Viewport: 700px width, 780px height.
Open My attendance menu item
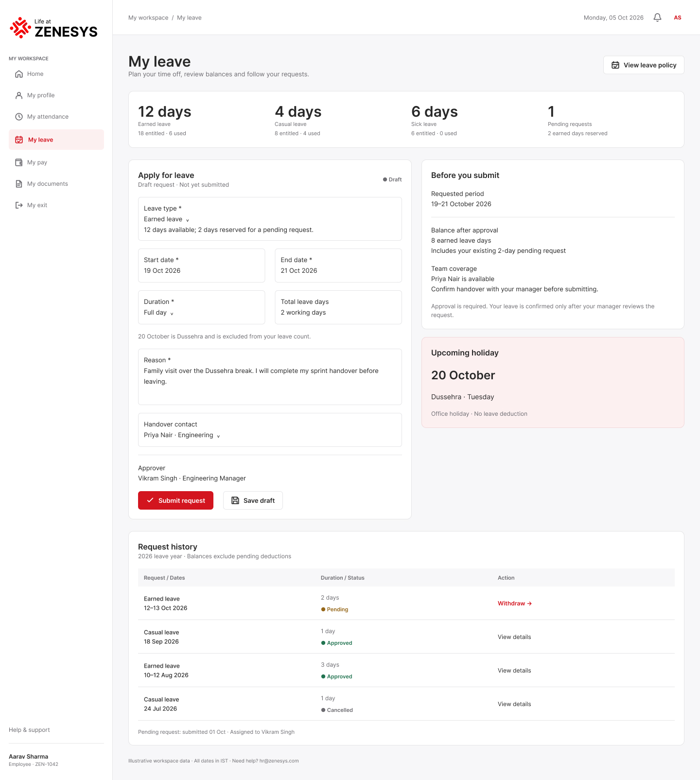click(56, 117)
